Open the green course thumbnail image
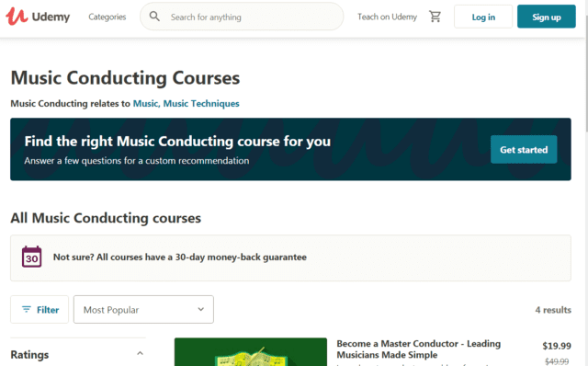The height and width of the screenshot is (366, 588). pos(251,351)
